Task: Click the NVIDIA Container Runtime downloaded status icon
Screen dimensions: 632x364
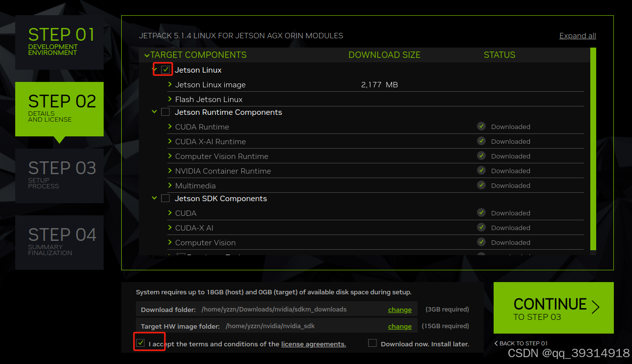Action: 481,170
